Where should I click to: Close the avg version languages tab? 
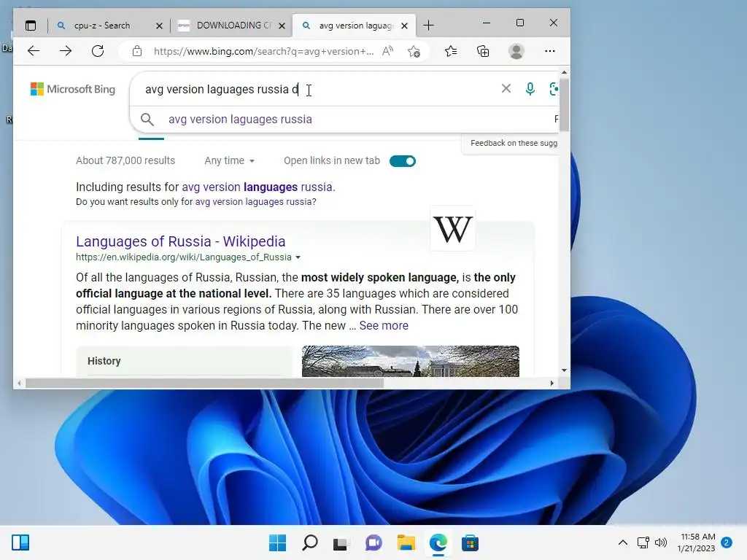click(x=404, y=26)
